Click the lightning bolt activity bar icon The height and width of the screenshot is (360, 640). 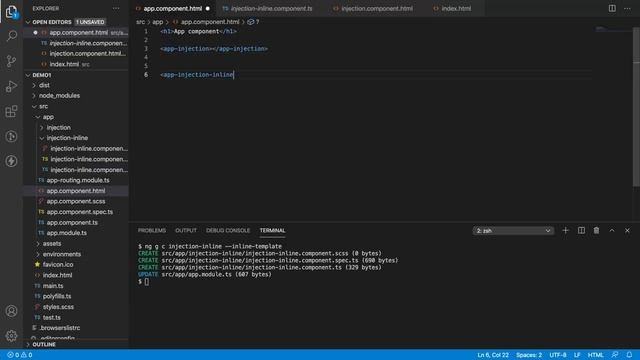click(11, 161)
